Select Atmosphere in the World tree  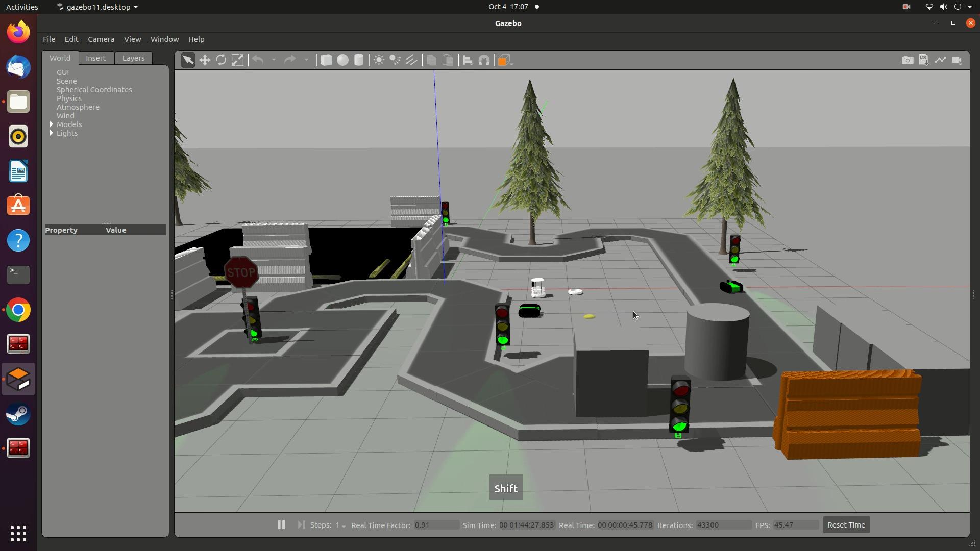(78, 107)
